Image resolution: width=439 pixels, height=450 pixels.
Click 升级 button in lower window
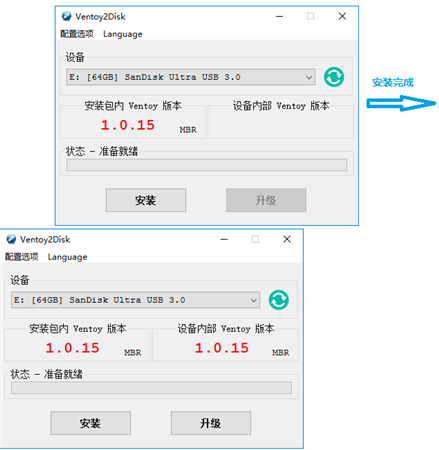[x=211, y=423]
